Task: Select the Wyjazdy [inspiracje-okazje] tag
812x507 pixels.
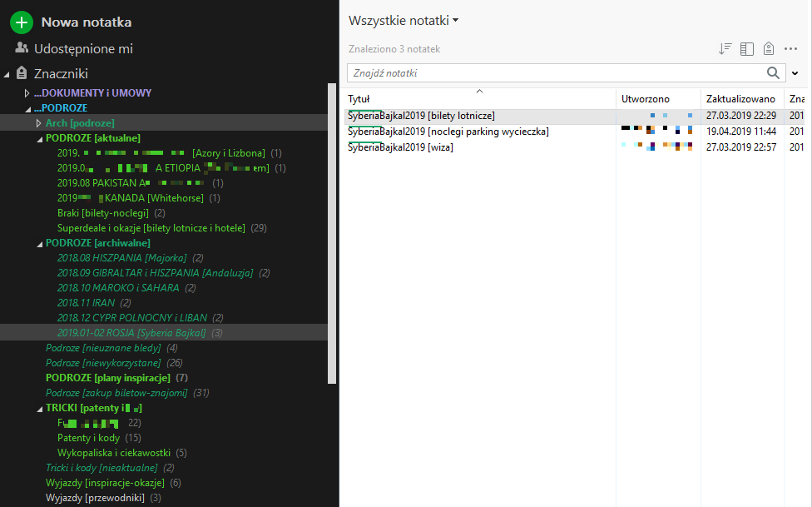Action: 105,483
